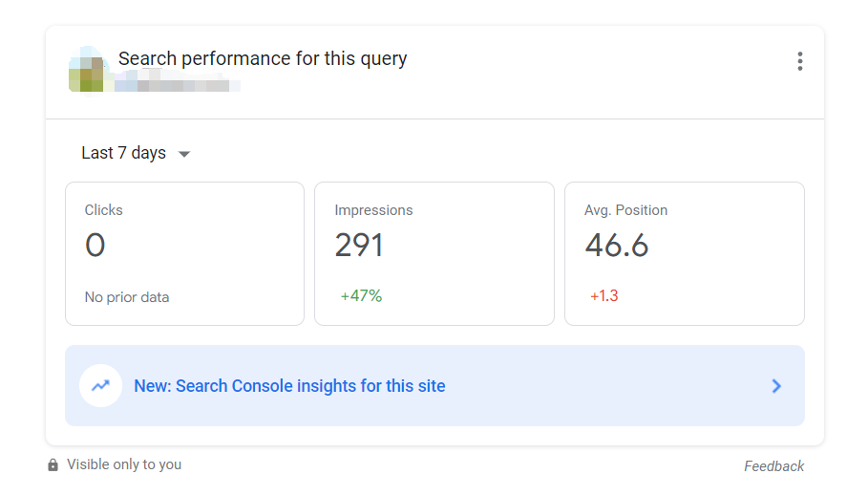Viewport: 868px width, 496px height.
Task: Click the No prior data label
Action: click(x=127, y=297)
